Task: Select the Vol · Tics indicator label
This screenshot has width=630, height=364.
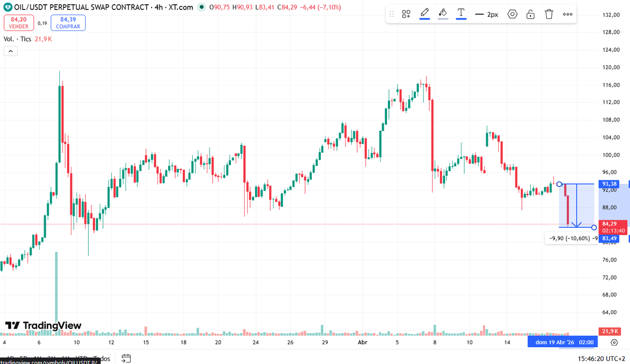Action: 18,39
